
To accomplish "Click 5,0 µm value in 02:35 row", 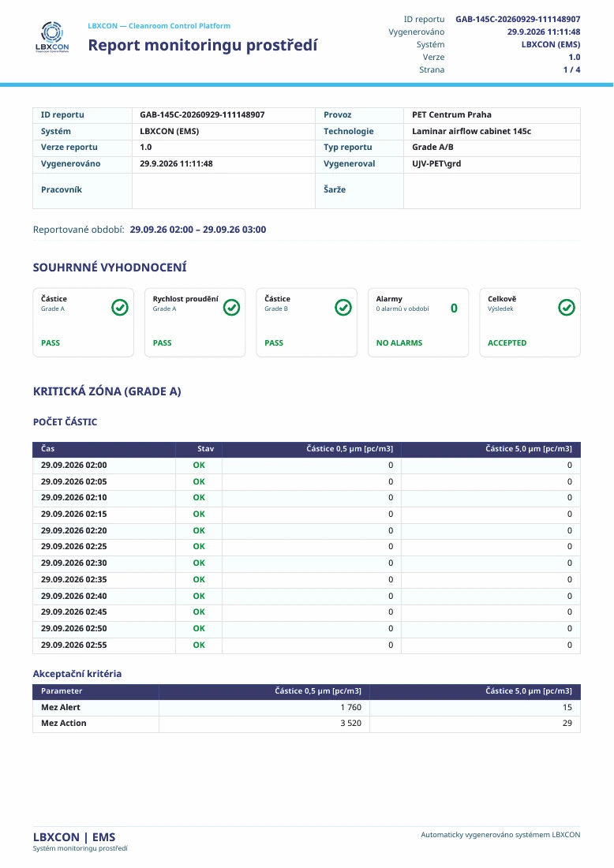I will (x=569, y=579).
